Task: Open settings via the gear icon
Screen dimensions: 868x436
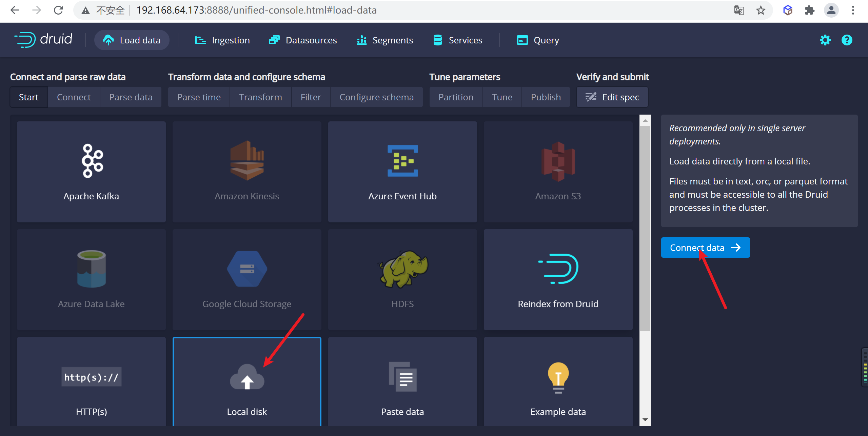Action: click(825, 40)
